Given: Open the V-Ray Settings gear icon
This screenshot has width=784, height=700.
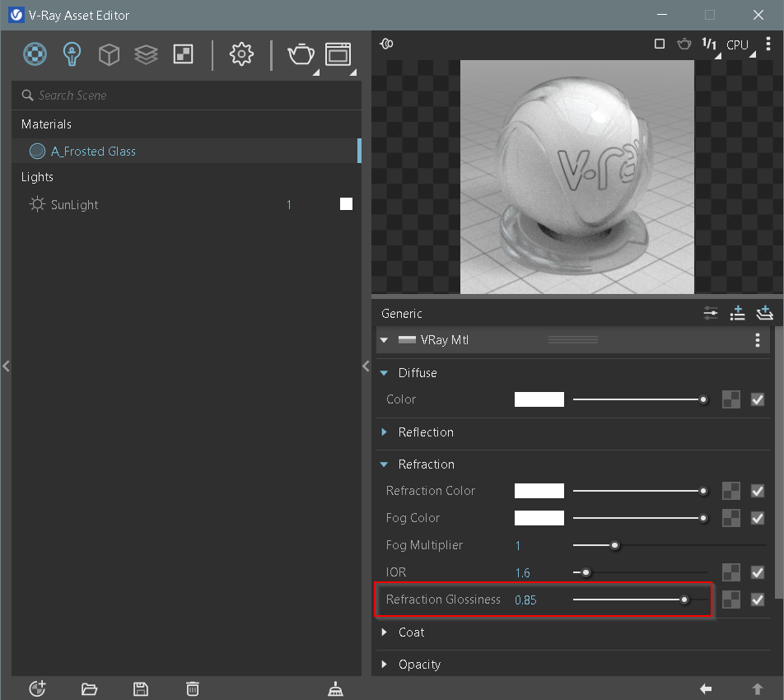Looking at the screenshot, I should (241, 54).
